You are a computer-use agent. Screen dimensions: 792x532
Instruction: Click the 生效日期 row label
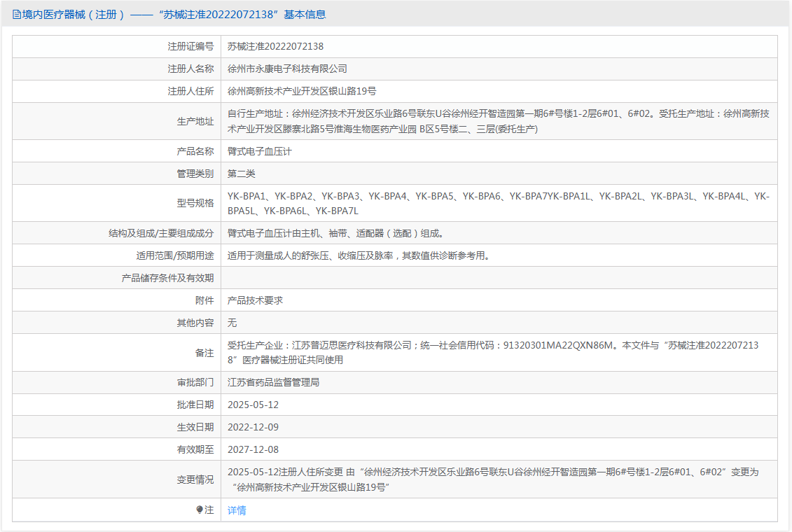[195, 427]
